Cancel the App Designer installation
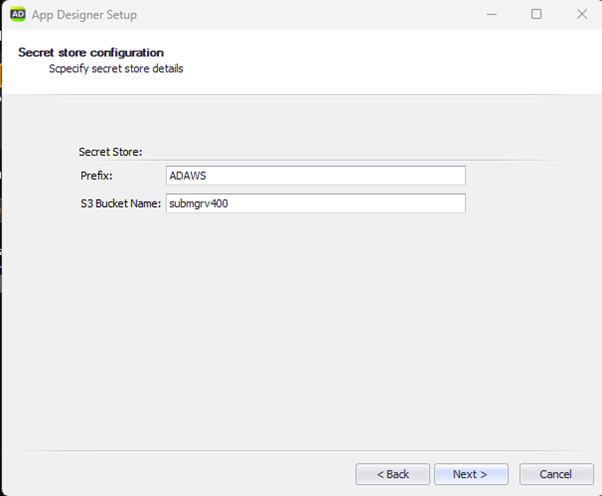The image size is (602, 496). tap(556, 474)
